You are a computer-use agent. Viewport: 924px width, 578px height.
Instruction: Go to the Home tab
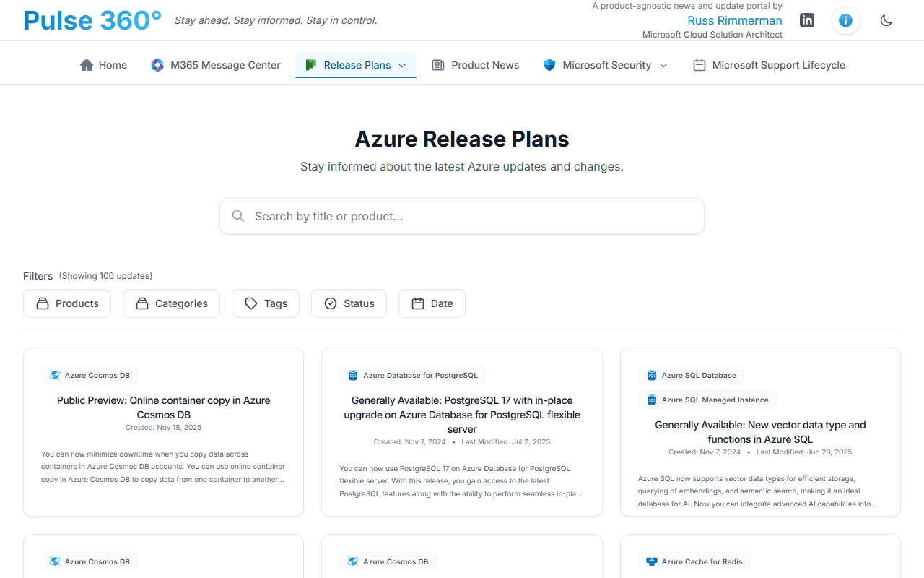tap(103, 65)
